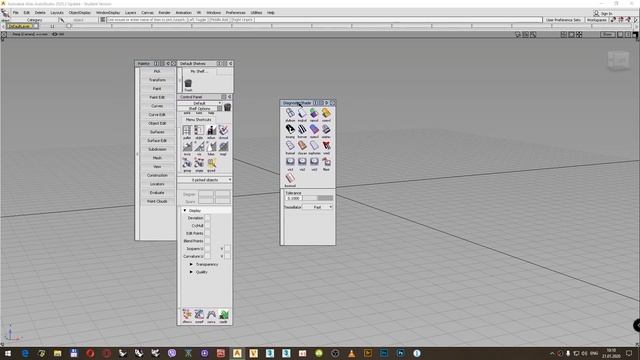Pick the purple-green random color shade icon
640x360 pixels.
click(x=314, y=113)
